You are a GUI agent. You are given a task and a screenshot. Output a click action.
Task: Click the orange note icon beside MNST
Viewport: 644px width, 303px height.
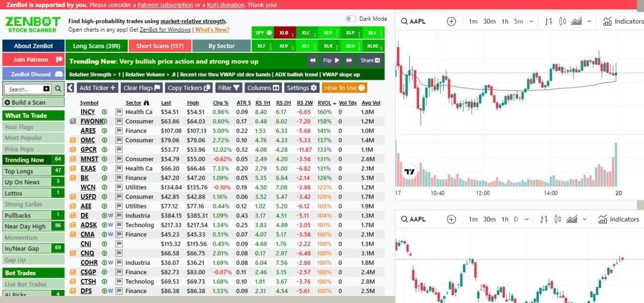(x=73, y=159)
